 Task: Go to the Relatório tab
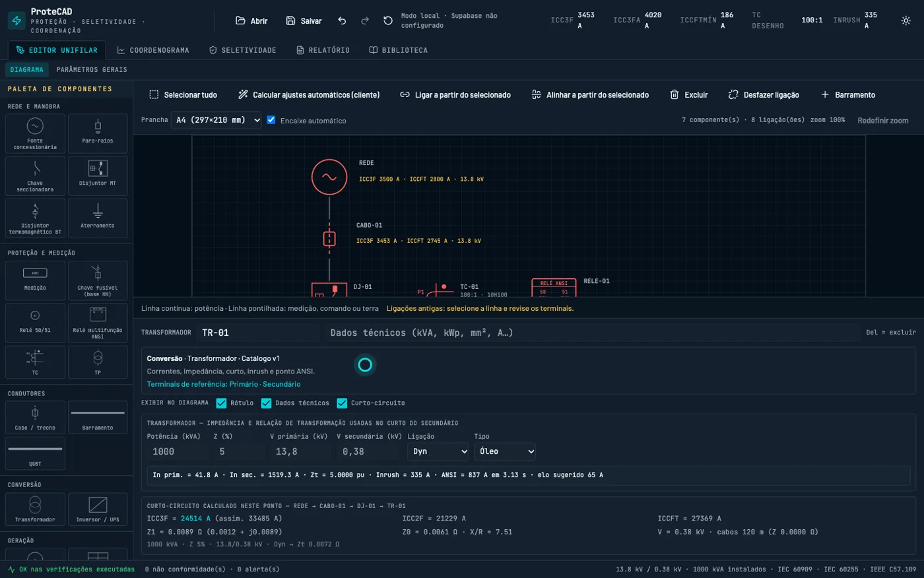(323, 50)
